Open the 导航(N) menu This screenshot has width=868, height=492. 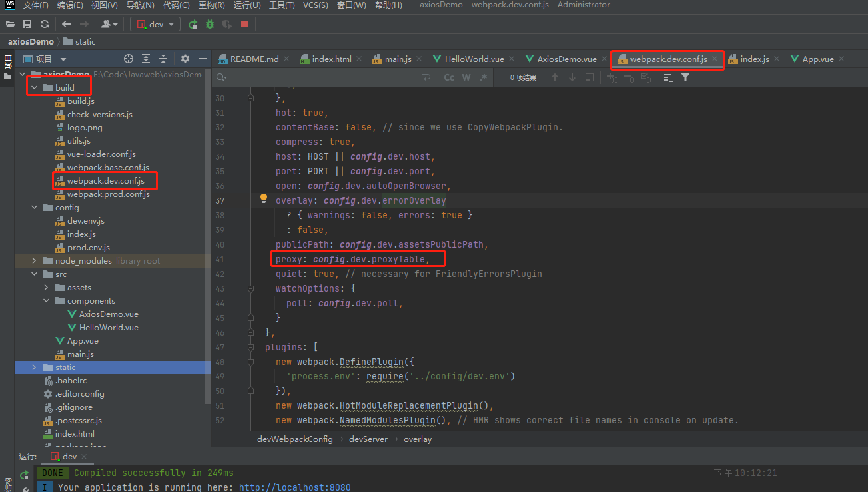point(140,5)
